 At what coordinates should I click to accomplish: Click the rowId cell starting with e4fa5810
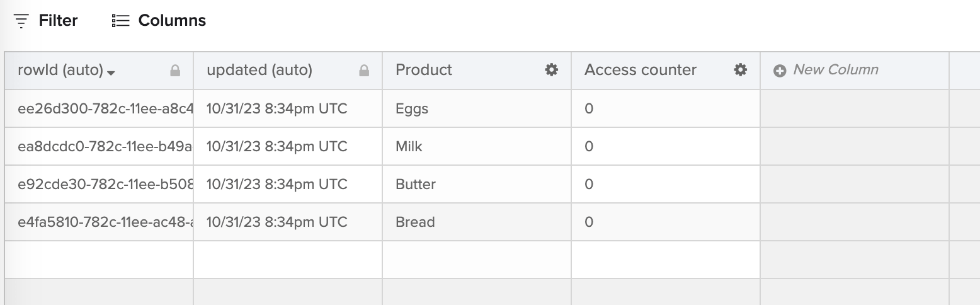(105, 222)
